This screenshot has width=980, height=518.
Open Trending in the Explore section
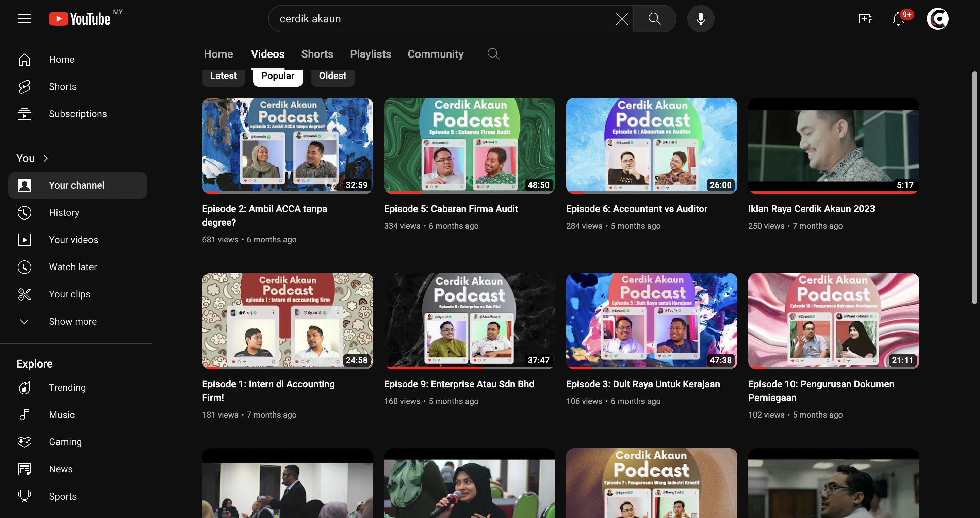(67, 387)
